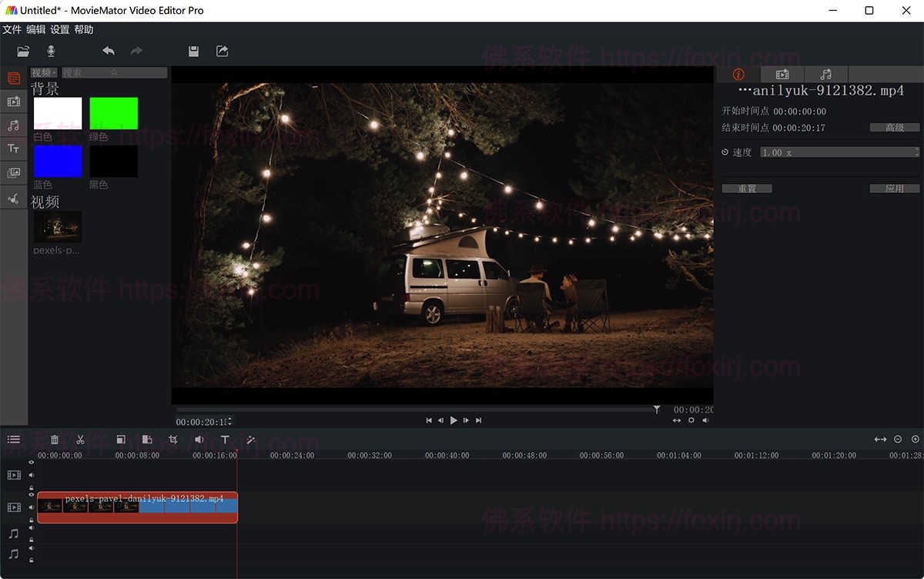Click the 应用 apply button
This screenshot has width=924, height=579.
[894, 189]
